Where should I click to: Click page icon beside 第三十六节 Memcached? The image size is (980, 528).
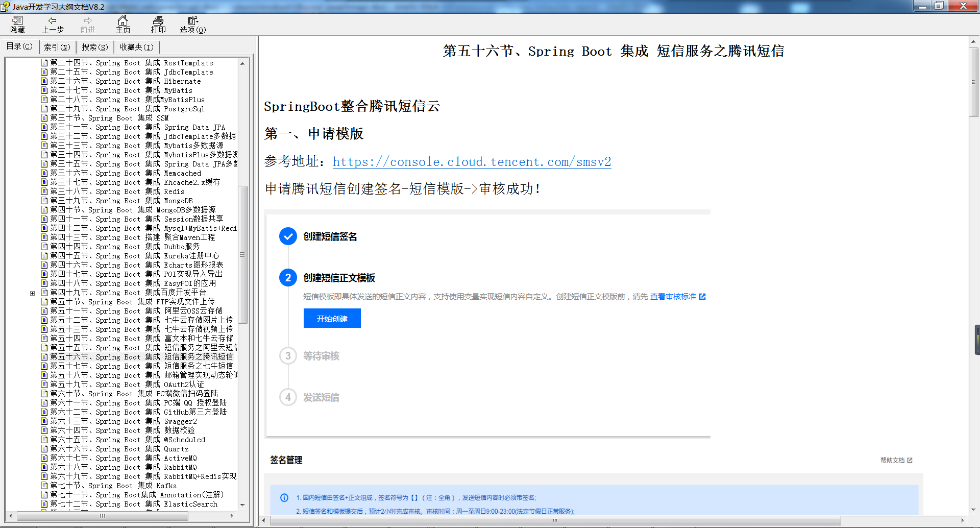(44, 173)
